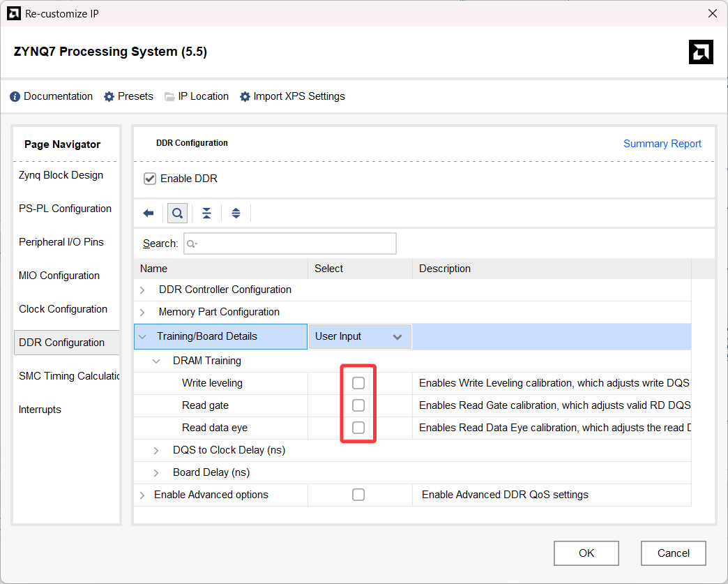728x584 pixels.
Task: Enable the Read gate checkbox
Action: [x=358, y=405]
